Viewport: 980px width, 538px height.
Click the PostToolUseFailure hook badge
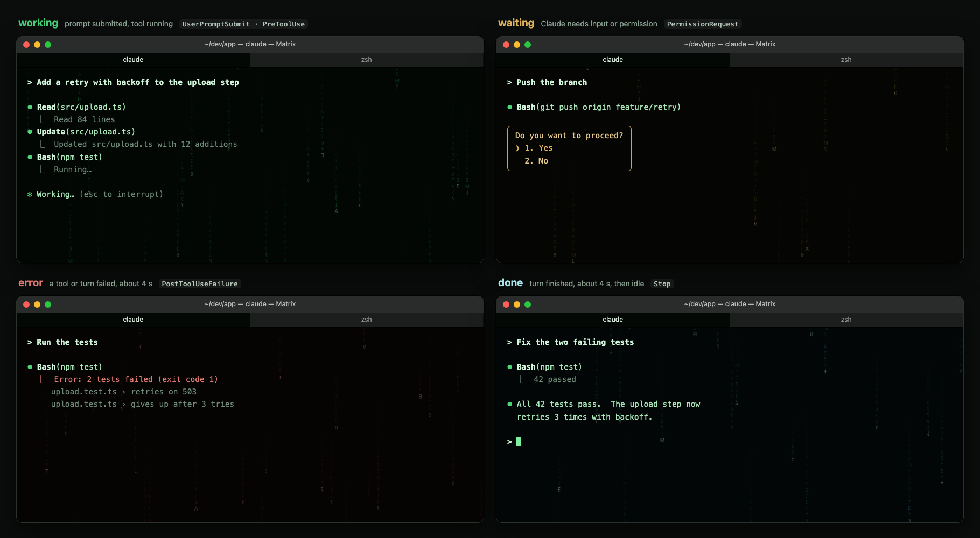click(200, 284)
